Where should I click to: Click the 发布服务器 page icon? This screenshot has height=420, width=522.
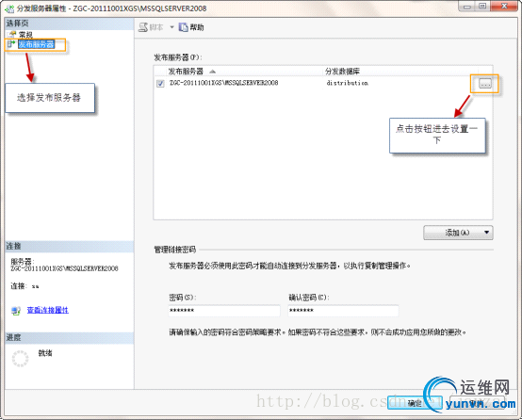pos(11,44)
